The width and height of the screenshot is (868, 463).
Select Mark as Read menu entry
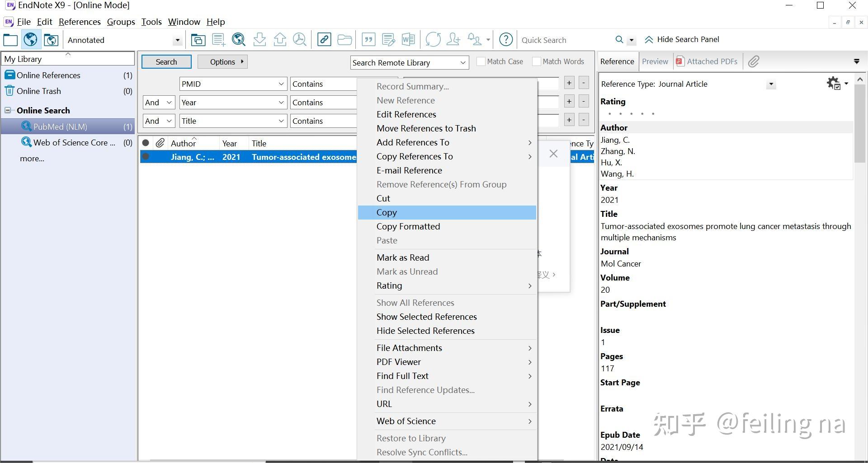tap(447, 257)
